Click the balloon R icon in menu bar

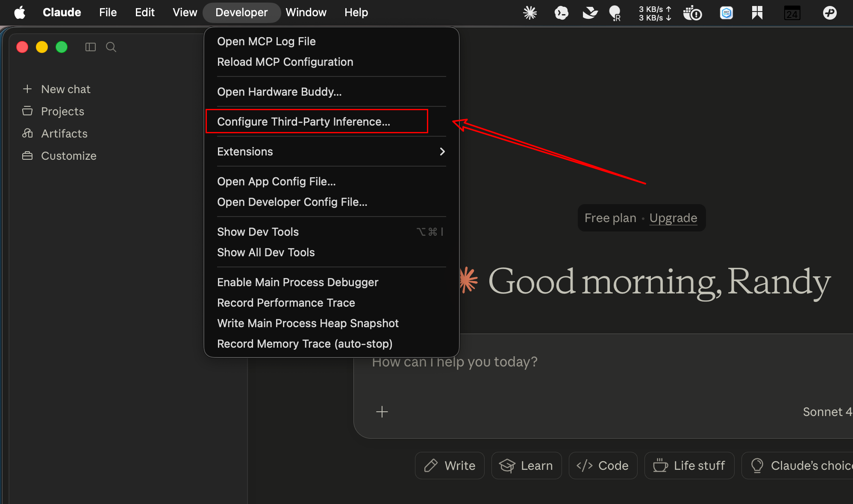point(615,13)
